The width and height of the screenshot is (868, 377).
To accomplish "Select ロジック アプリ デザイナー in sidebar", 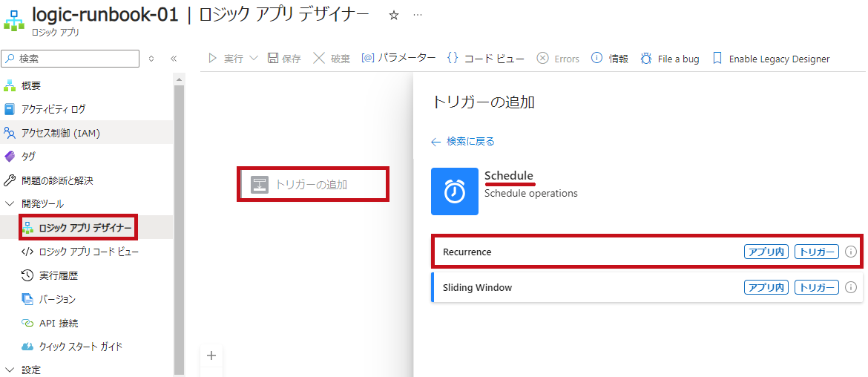I will (86, 228).
